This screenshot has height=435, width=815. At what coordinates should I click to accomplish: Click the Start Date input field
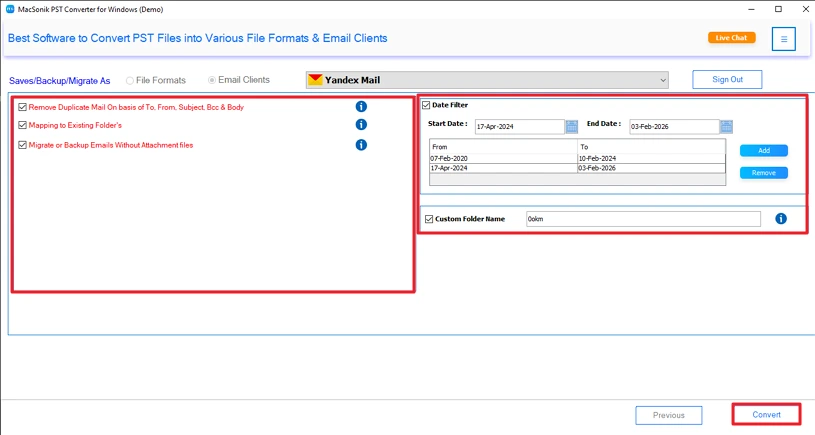[x=519, y=126]
